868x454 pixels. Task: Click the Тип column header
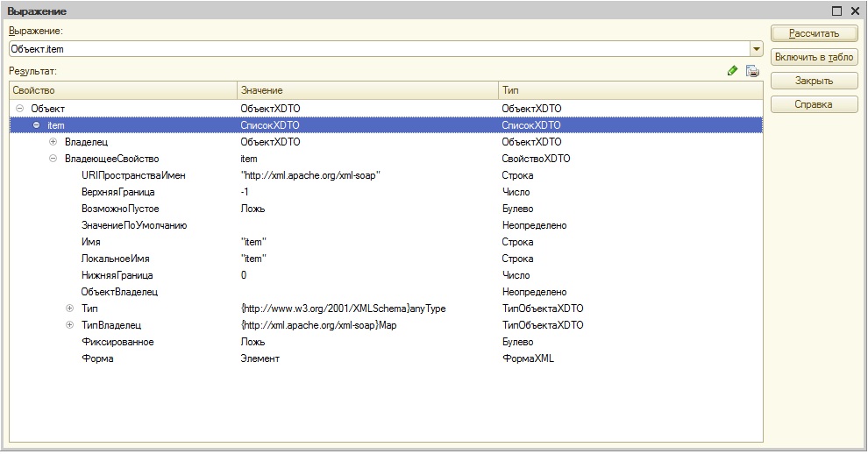tap(630, 90)
